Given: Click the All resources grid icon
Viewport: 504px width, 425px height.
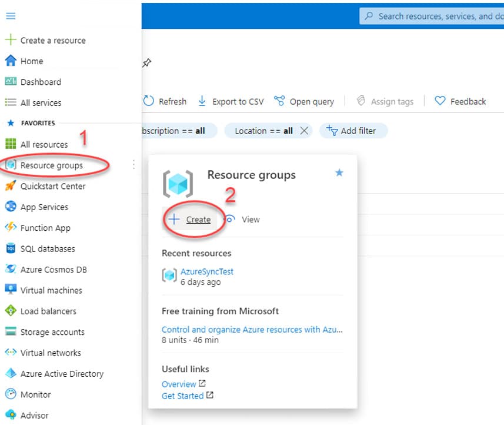Looking at the screenshot, I should (x=11, y=144).
